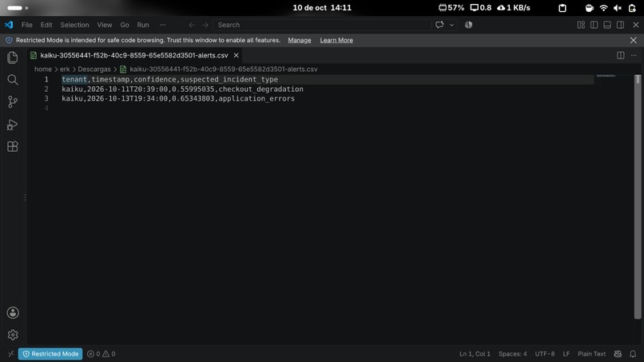This screenshot has width=644, height=362.
Task: Click the editor vertical scrollbar
Action: [638, 197]
